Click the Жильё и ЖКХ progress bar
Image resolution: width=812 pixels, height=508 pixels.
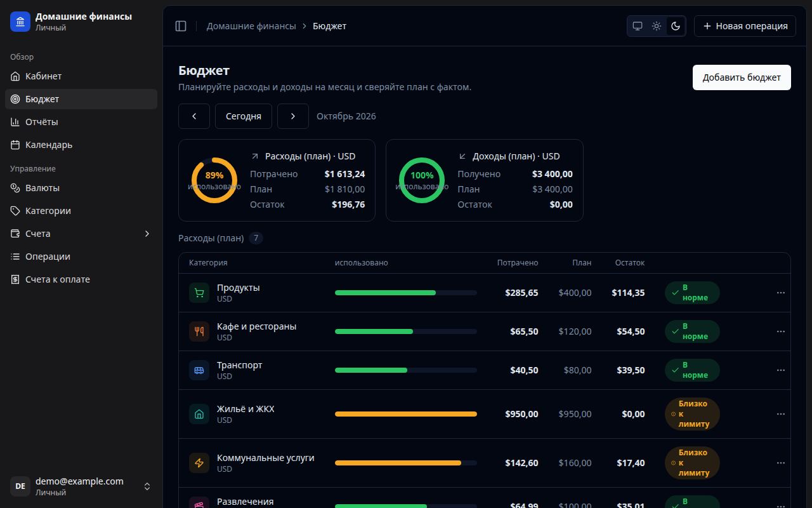406,414
